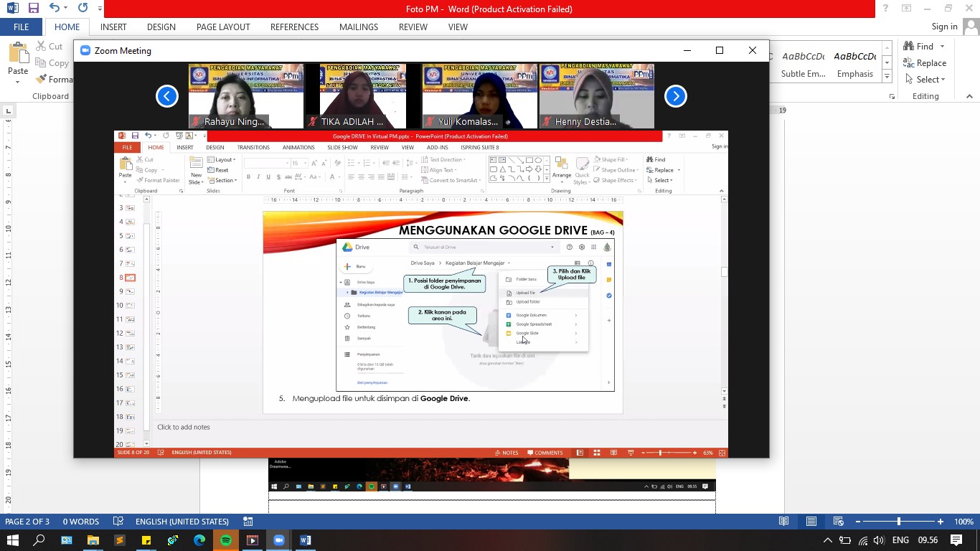Open Ribbon Display Options in Word
This screenshot has width=980, height=551.
click(907, 9)
